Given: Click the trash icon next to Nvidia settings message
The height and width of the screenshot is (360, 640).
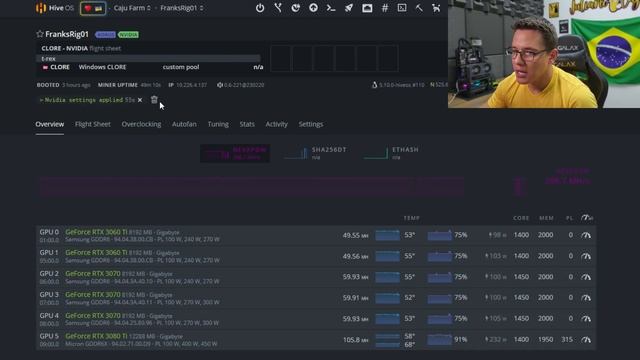Looking at the screenshot, I should pos(154,100).
